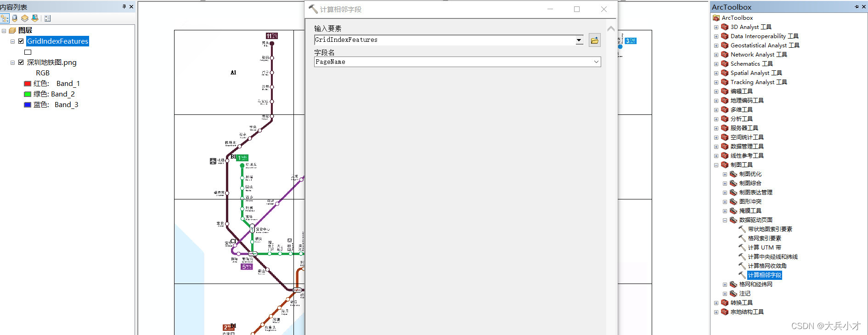
Task: Click the hammer icon of 计算 UTM 带
Action: coord(742,248)
